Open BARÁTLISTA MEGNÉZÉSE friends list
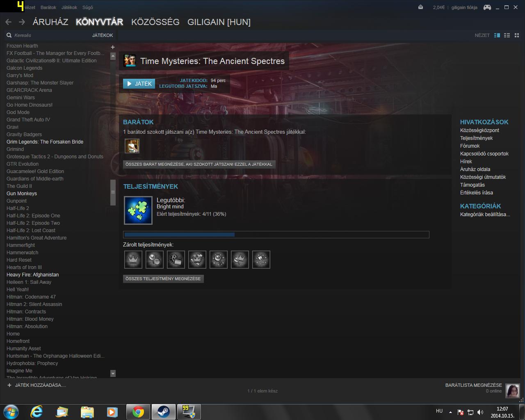Image resolution: width=525 pixels, height=420 pixels. pyautogui.click(x=473, y=385)
